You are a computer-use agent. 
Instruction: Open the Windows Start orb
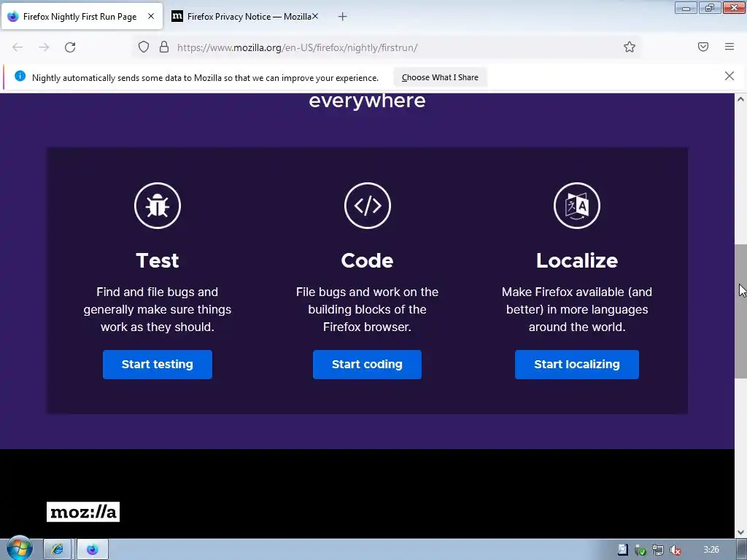(19, 548)
